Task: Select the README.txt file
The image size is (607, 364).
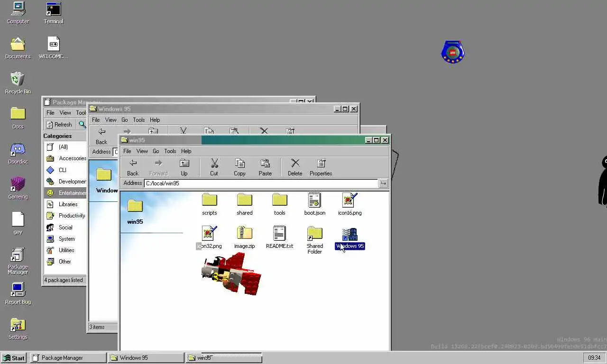Action: coord(279,238)
